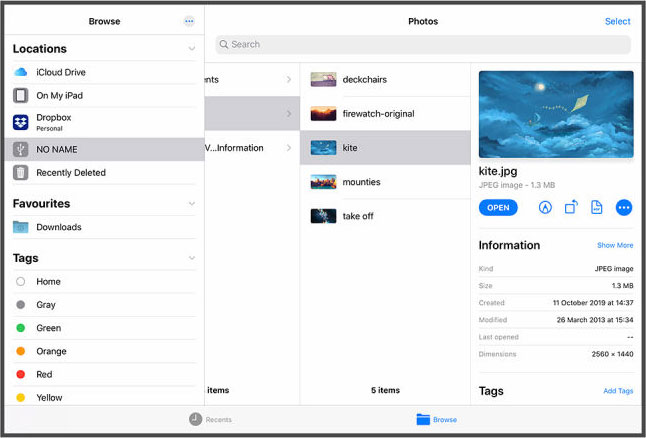Select the Gray tag dot

(x=21, y=304)
